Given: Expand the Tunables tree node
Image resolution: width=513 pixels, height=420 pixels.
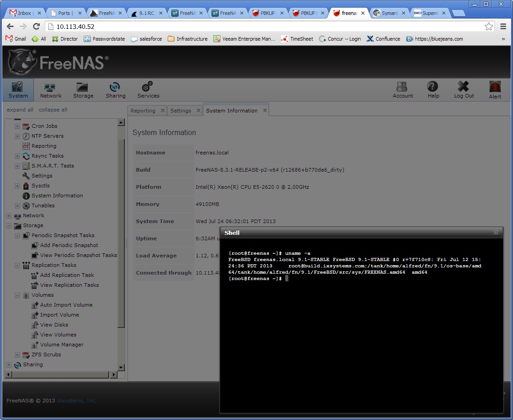Looking at the screenshot, I should click(x=17, y=205).
